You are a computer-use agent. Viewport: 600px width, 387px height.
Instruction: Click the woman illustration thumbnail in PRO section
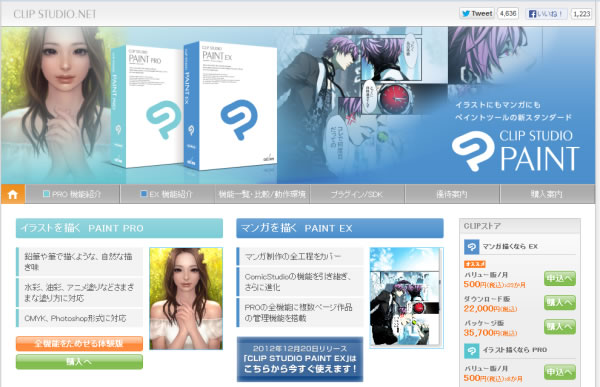pyautogui.click(x=186, y=298)
